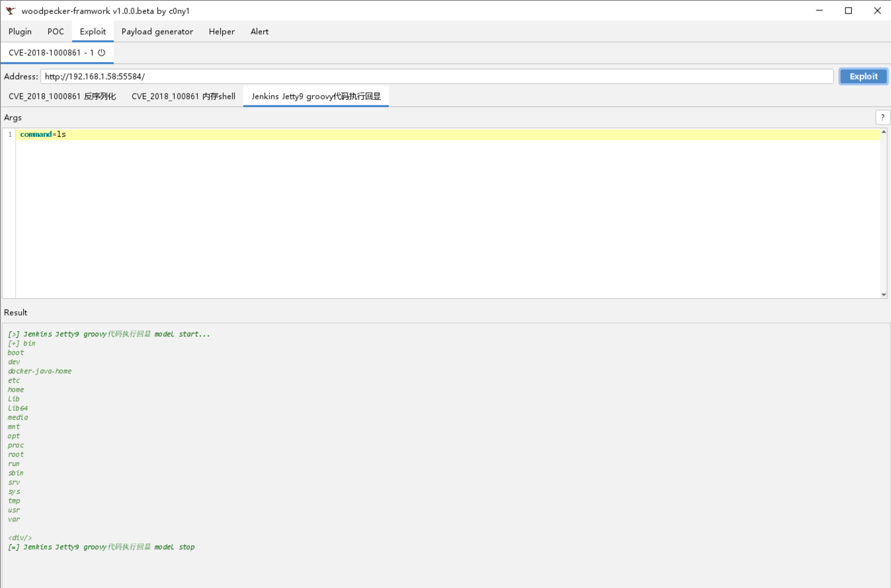The height and width of the screenshot is (588, 891).
Task: Open the CVE_2018_100861 内存shell tab
Action: (183, 96)
